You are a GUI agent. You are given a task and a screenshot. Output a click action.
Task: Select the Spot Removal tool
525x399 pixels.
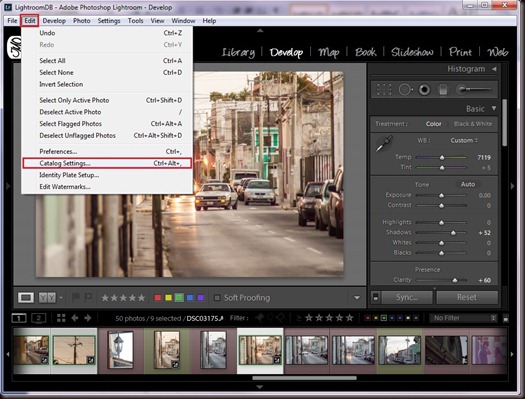(405, 90)
